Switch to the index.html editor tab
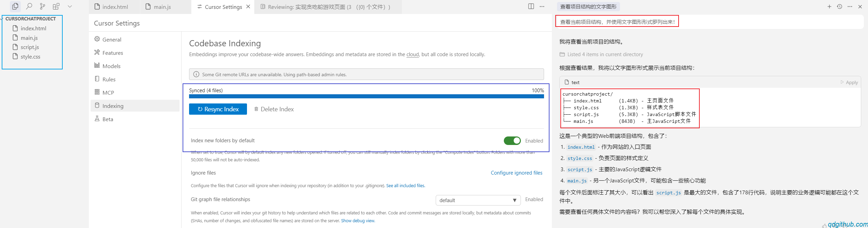 click(x=115, y=7)
